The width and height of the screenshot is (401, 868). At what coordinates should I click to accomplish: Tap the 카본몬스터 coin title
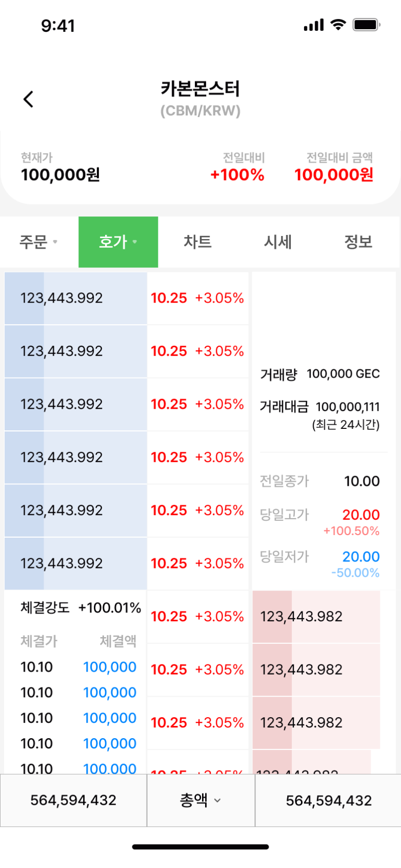point(200,89)
